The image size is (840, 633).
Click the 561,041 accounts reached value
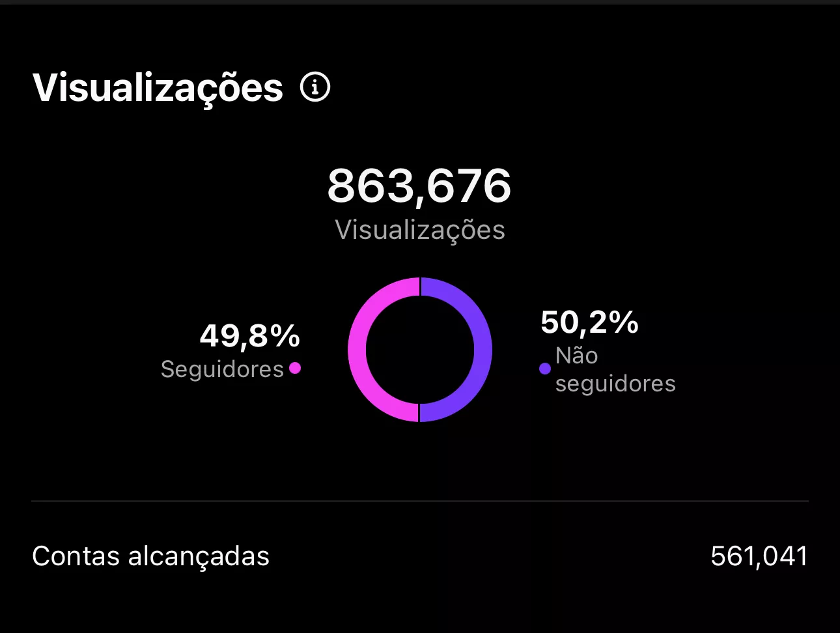pyautogui.click(x=759, y=556)
